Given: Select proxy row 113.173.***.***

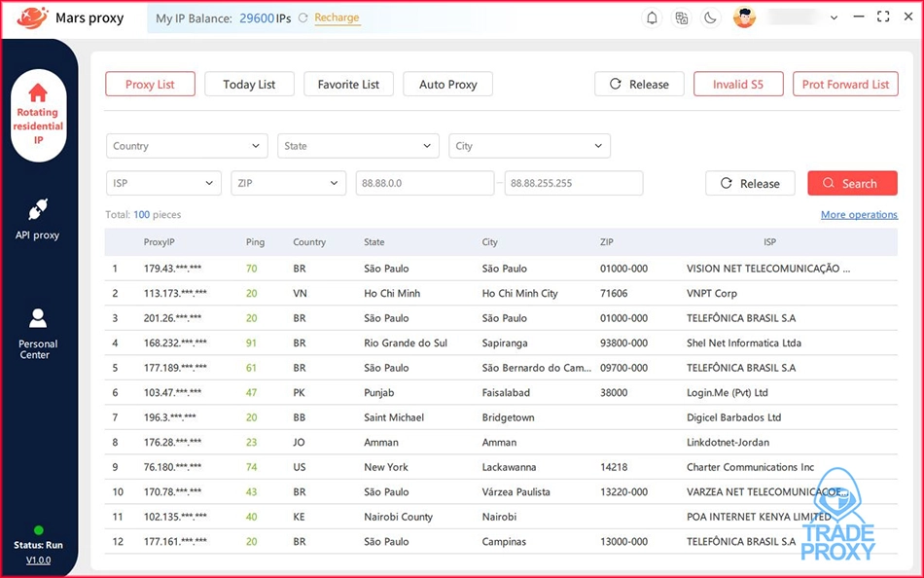Looking at the screenshot, I should click(501, 293).
